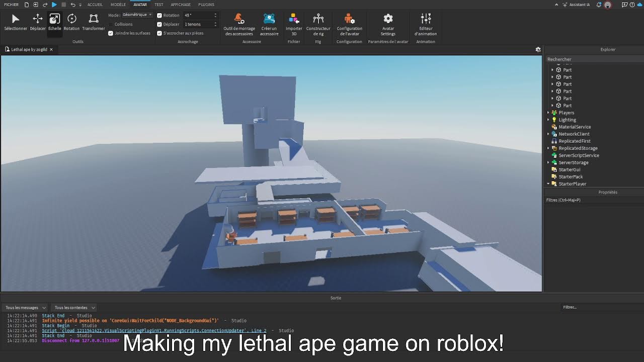Open the ConnectionUpdater script link in output
Viewport: 644px width, 362px height.
click(154, 330)
